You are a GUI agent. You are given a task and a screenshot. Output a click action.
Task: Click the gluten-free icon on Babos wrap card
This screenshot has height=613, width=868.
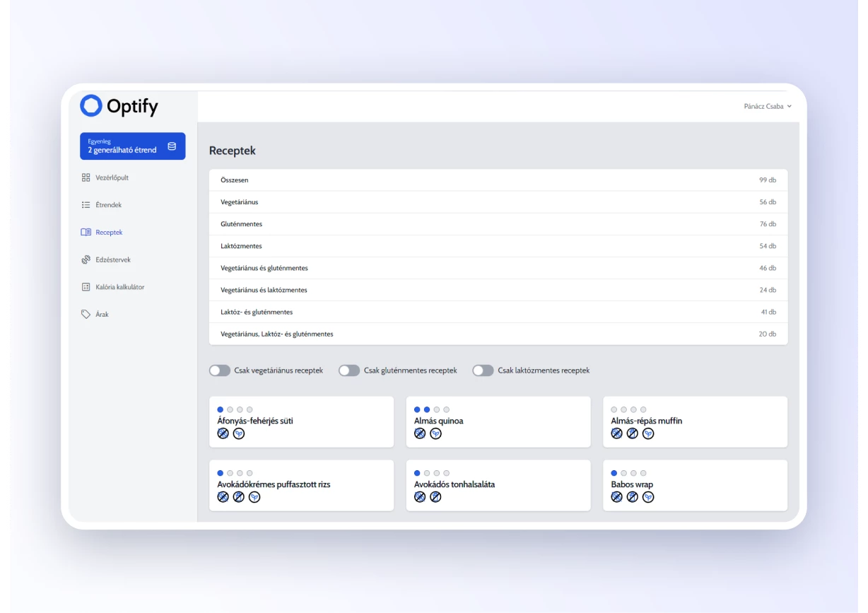(x=617, y=497)
